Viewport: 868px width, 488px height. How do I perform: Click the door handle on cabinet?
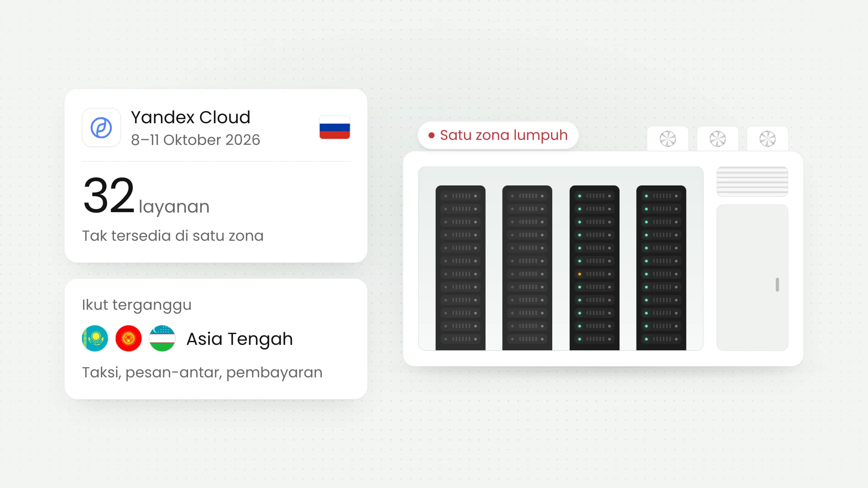pos(777,284)
